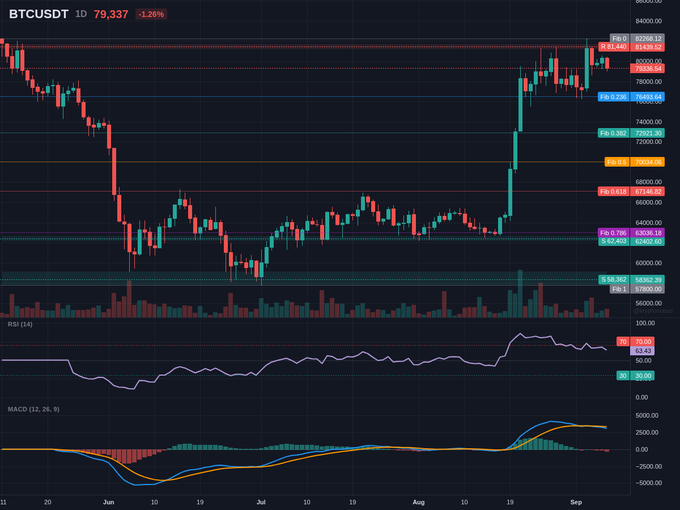Image resolution: width=680 pixels, height=510 pixels.
Task: Click the −2500.00 MACD axis label
Action: pyautogui.click(x=649, y=467)
